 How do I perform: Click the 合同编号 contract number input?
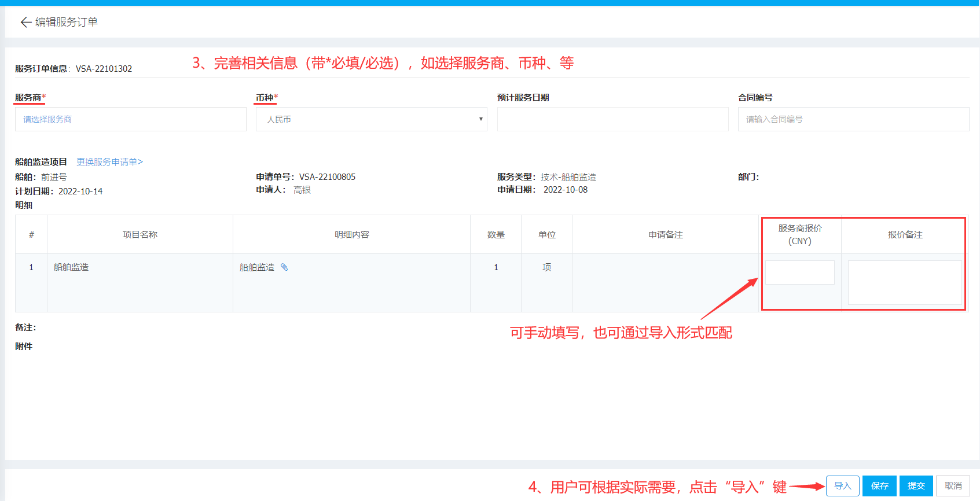[853, 119]
